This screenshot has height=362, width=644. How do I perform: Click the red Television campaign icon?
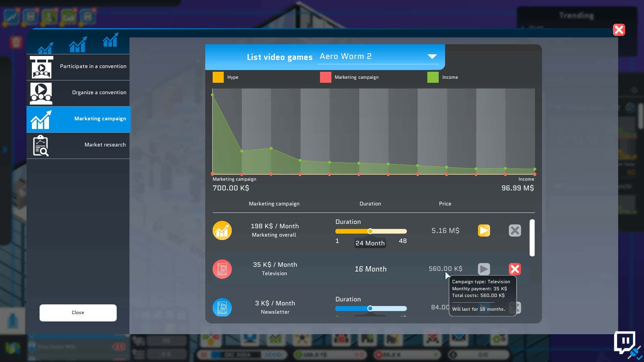[222, 269]
